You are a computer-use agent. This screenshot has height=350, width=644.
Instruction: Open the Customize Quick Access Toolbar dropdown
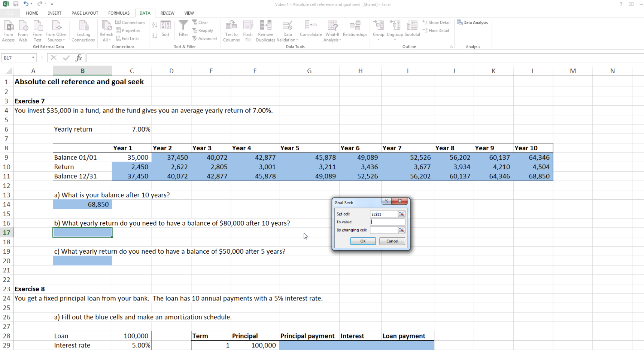[x=52, y=4]
